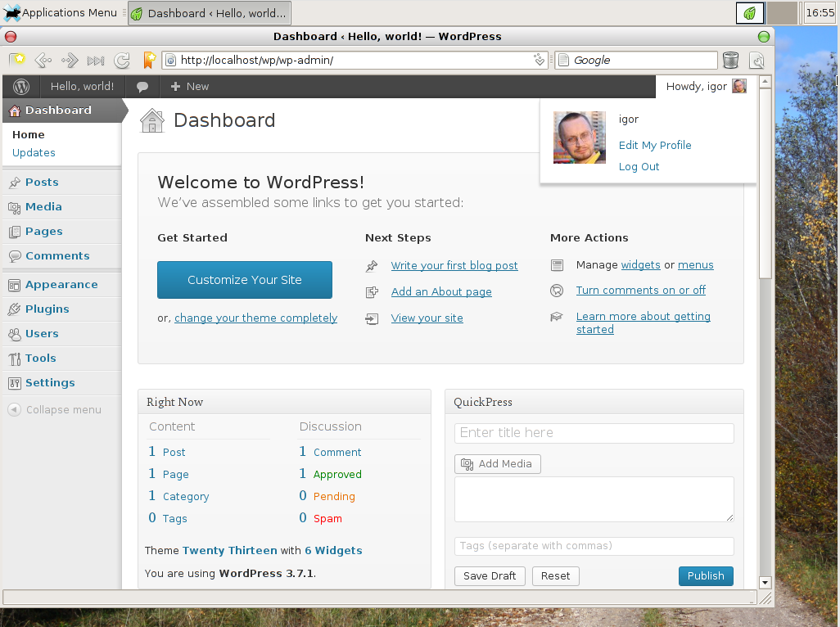This screenshot has width=840, height=627.
Task: Reload the page with the refresh icon
Action: (122, 61)
